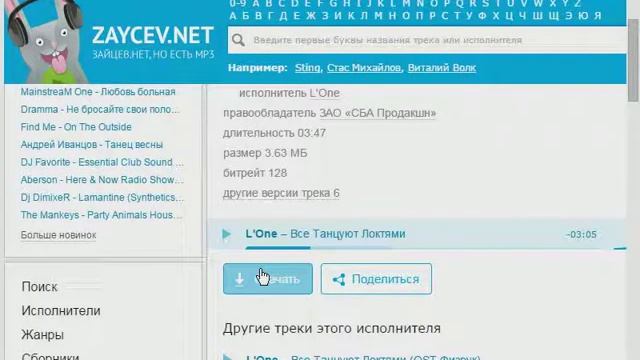Select Cyrillic letter Ю in the alphabet index
The height and width of the screenshot is (360, 640).
pyautogui.click(x=584, y=16)
